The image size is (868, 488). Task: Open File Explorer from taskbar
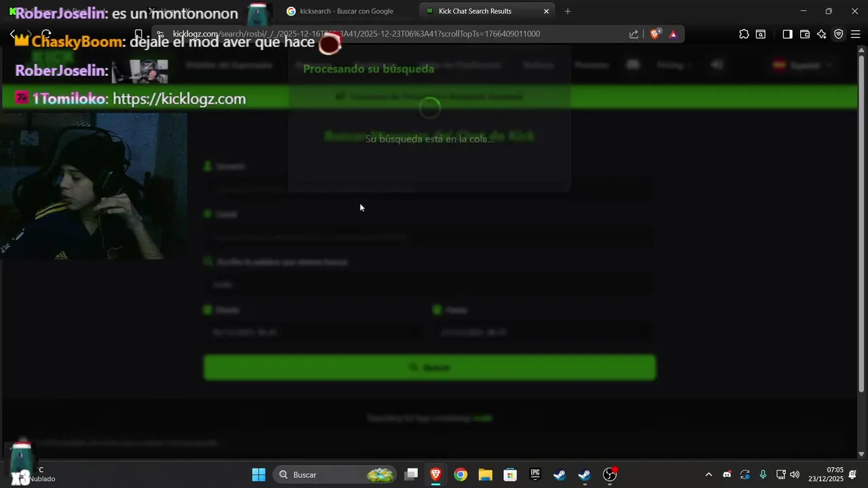click(x=485, y=474)
